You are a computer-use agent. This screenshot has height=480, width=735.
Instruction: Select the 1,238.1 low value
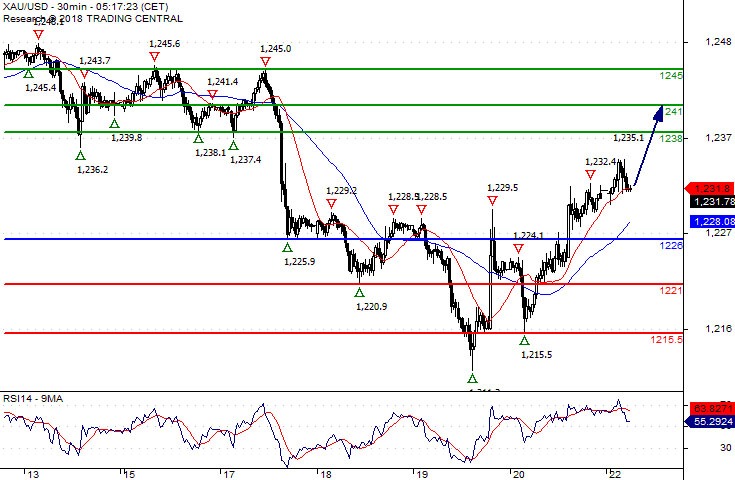click(210, 152)
